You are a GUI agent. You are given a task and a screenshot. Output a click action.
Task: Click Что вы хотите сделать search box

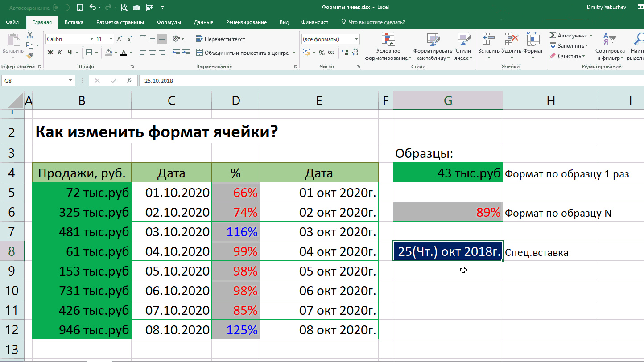pyautogui.click(x=373, y=22)
